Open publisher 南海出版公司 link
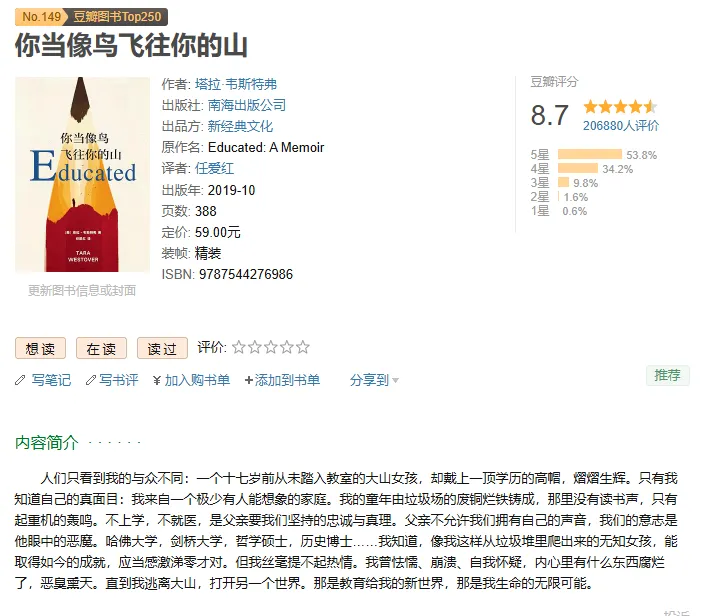 246,105
